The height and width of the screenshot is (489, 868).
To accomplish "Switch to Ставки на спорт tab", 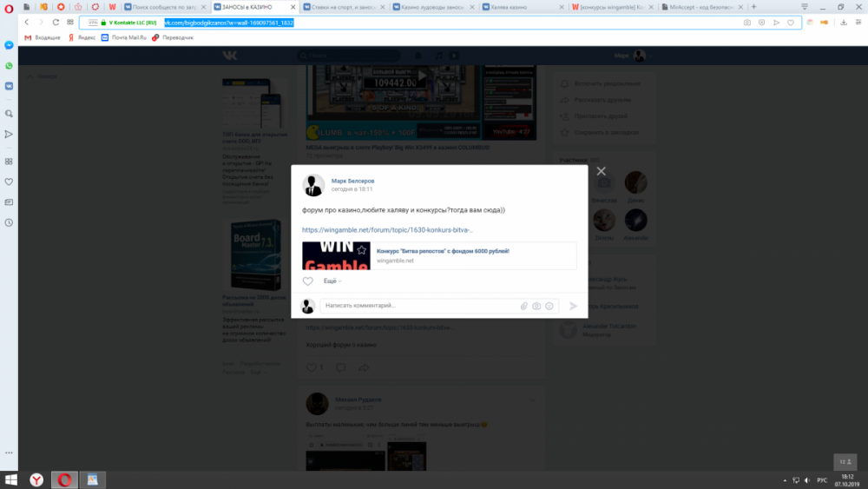I will [x=344, y=7].
